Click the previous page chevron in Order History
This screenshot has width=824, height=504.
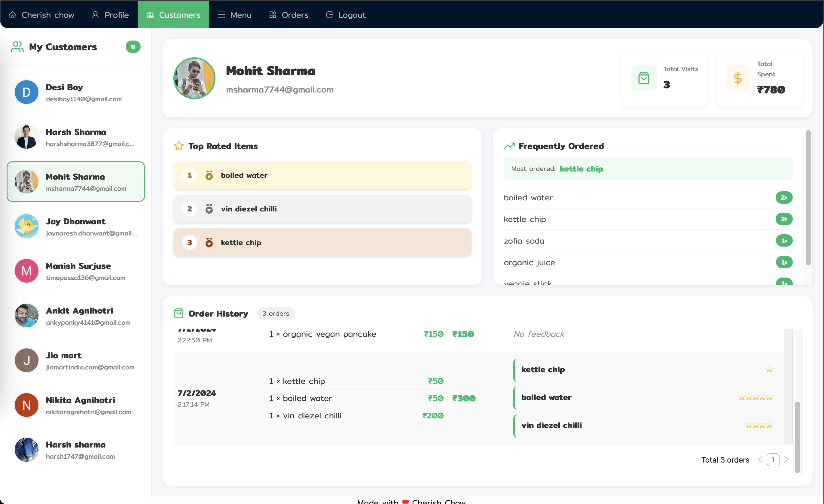(761, 460)
